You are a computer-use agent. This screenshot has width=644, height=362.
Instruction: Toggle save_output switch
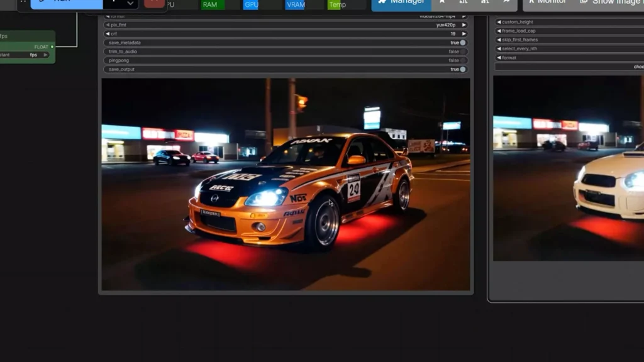463,69
